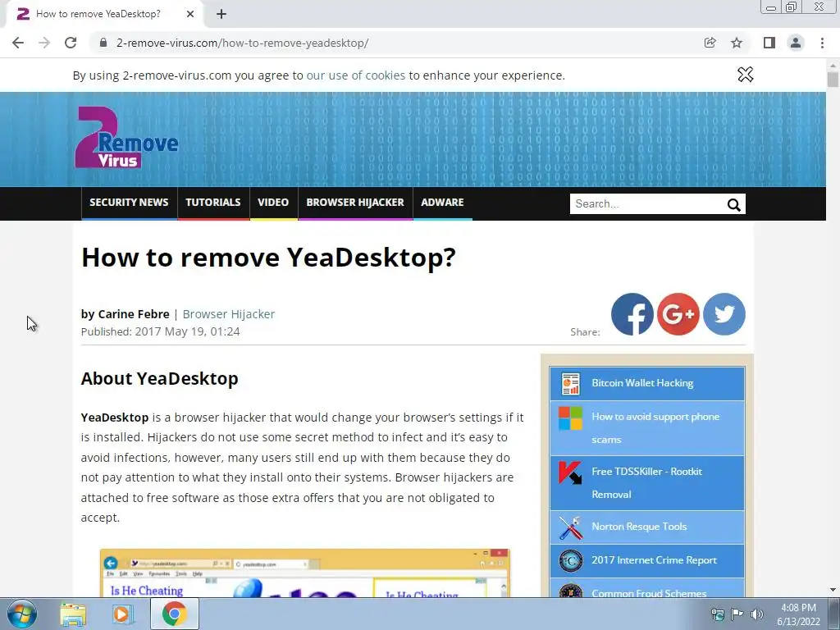Viewport: 840px width, 630px height.
Task: Click the page vertical scrollbar thumb
Action: [833, 80]
